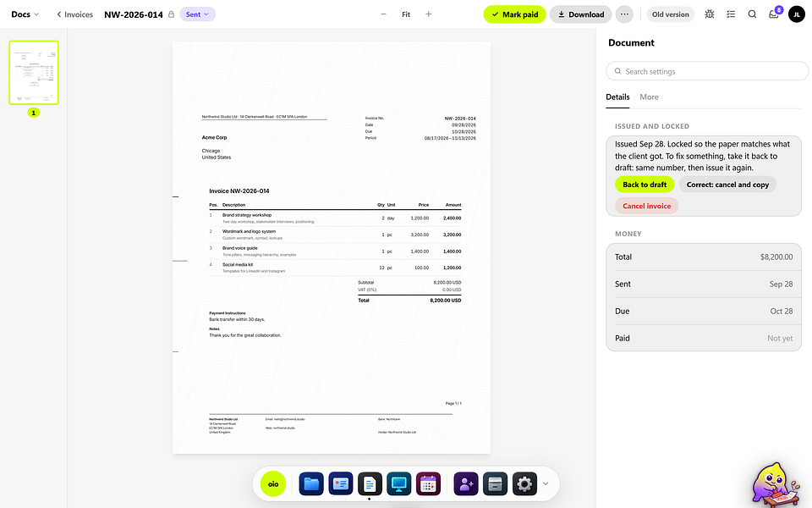Click the bug report icon

click(x=710, y=14)
